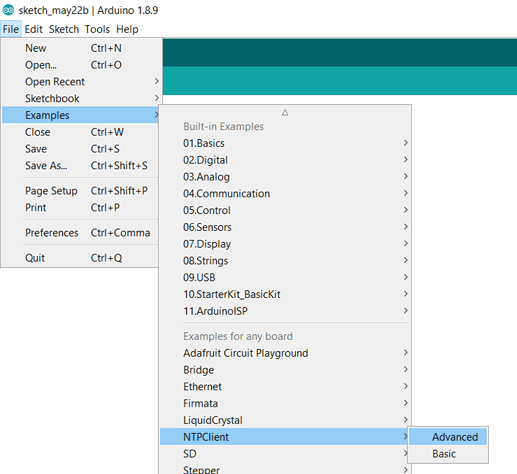Choose Close in the File menu
Screen dimensions: 517x474
[x=81, y=132]
